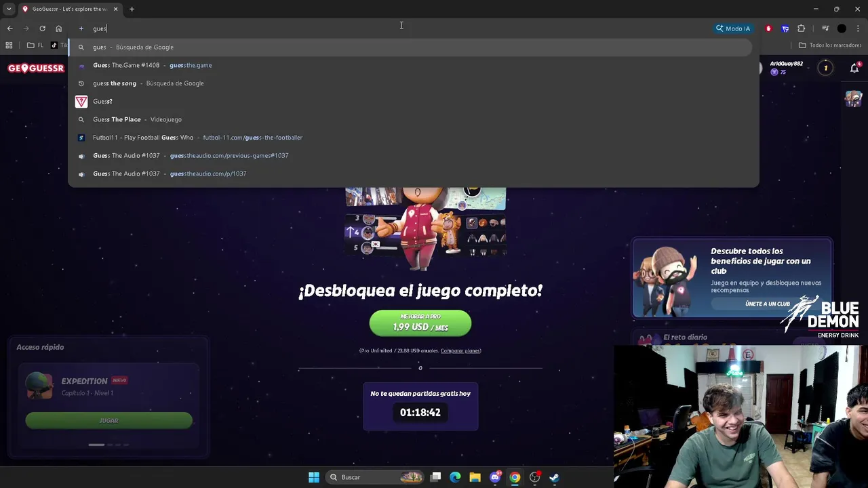Image resolution: width=868 pixels, height=488 pixels.
Task: Go to the browser home page
Action: click(x=58, y=28)
